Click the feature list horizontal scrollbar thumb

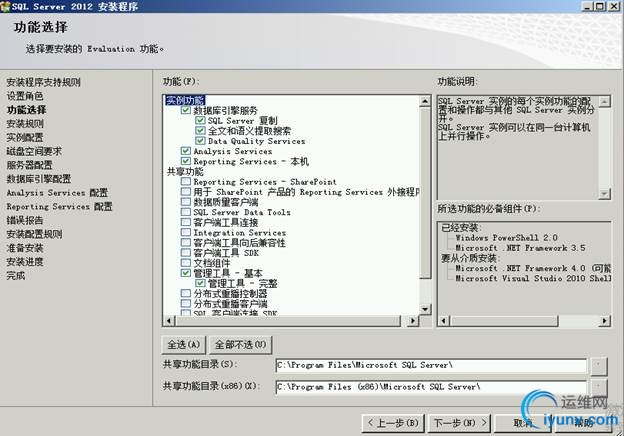[x=287, y=321]
